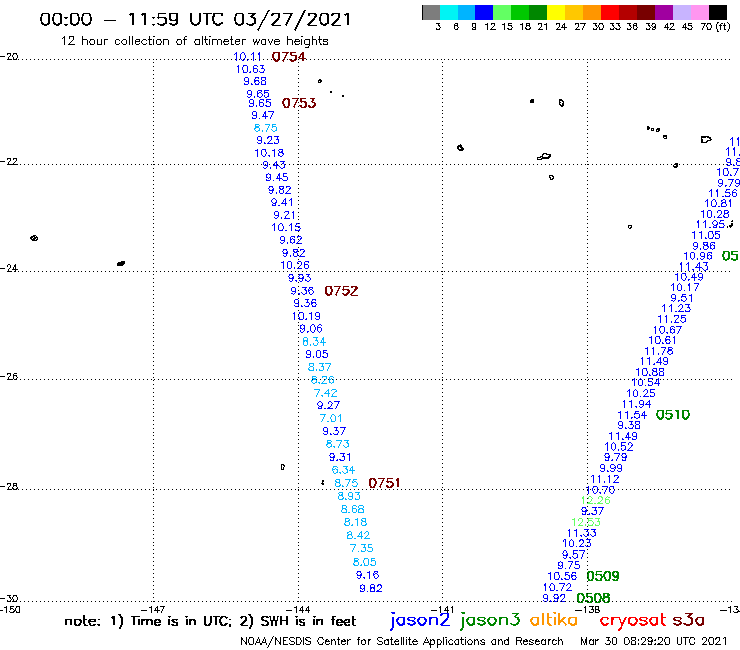Click the cryosat satellite legend label
The height and width of the screenshot is (650, 740).
[633, 620]
